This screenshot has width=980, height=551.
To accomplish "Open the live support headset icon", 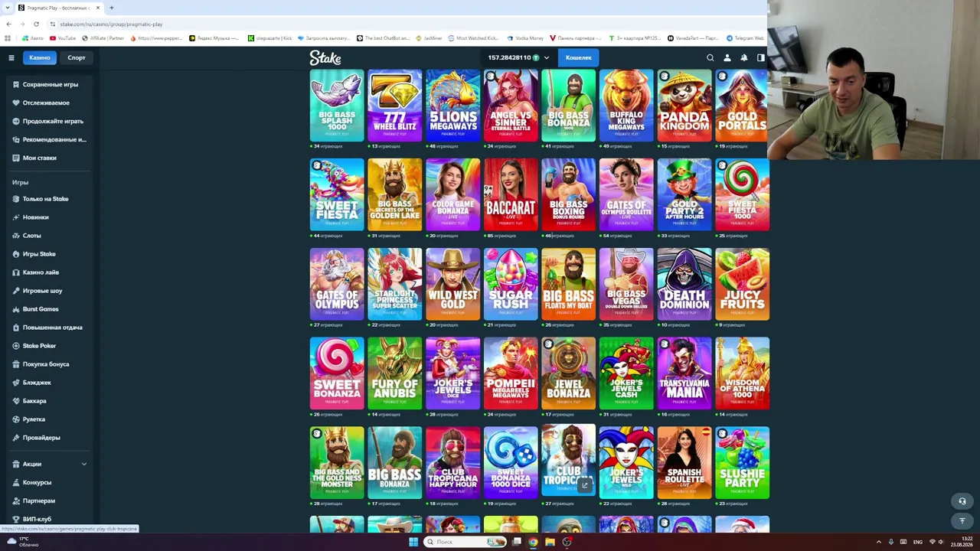I will (x=962, y=501).
